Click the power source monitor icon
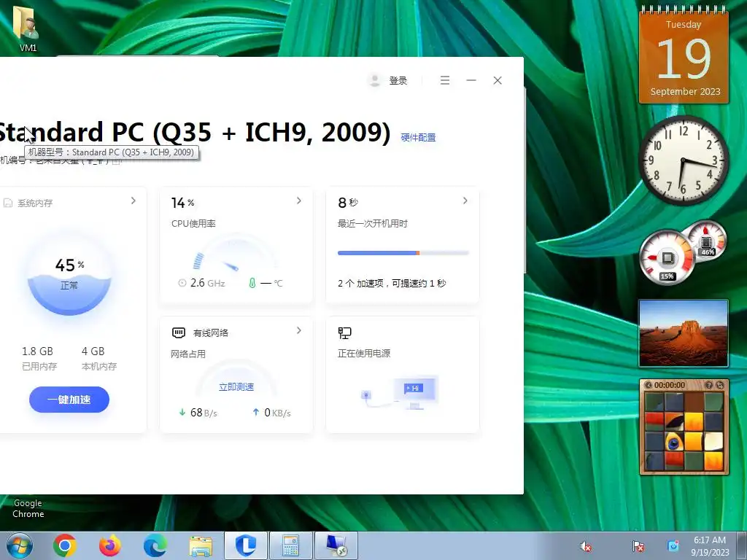Viewport: 747px width, 560px height. [x=344, y=332]
